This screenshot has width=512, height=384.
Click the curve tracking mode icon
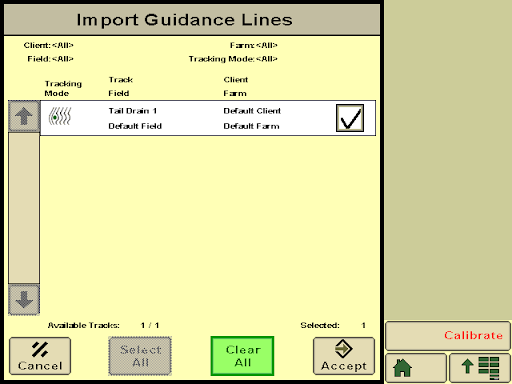tap(60, 116)
